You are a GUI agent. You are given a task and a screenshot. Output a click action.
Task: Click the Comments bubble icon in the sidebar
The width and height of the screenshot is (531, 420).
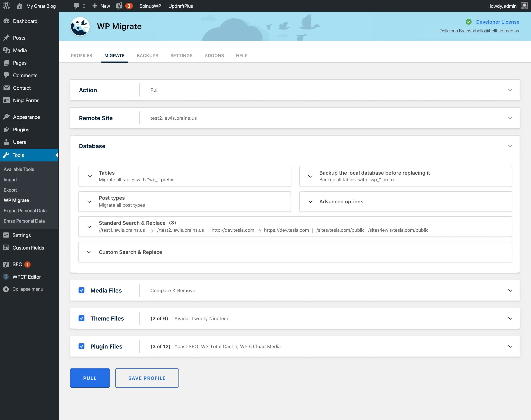pos(6,75)
